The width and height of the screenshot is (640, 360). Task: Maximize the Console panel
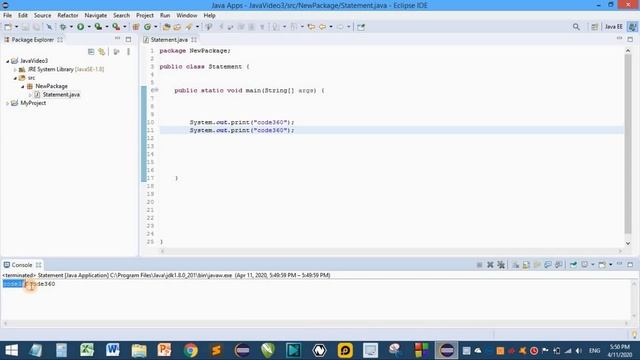pos(630,264)
